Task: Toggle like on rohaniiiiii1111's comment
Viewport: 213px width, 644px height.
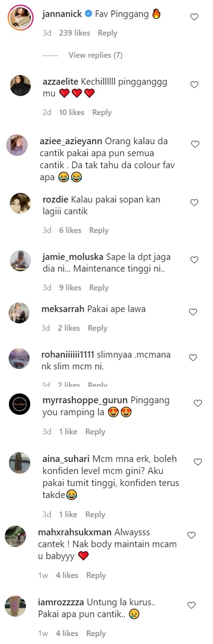Action: 193,358
